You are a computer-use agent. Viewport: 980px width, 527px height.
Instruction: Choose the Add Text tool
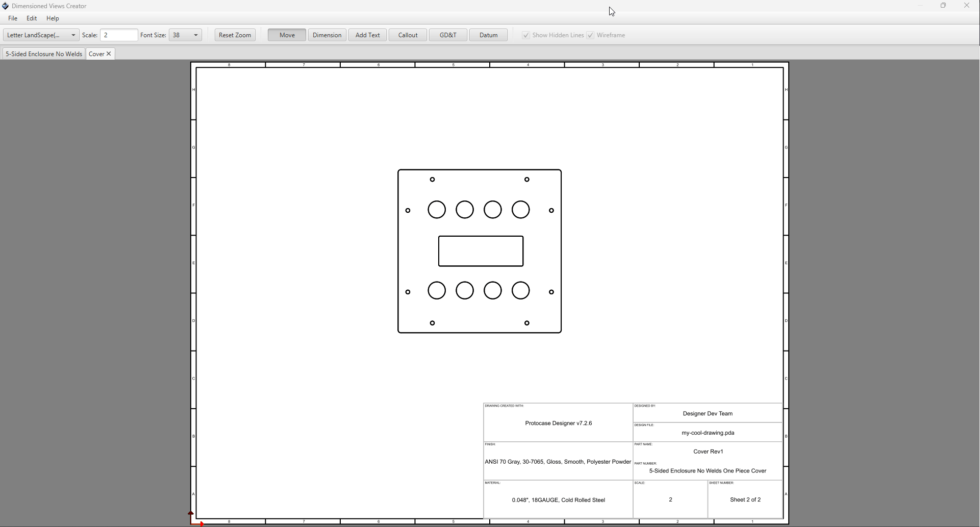[x=367, y=35]
